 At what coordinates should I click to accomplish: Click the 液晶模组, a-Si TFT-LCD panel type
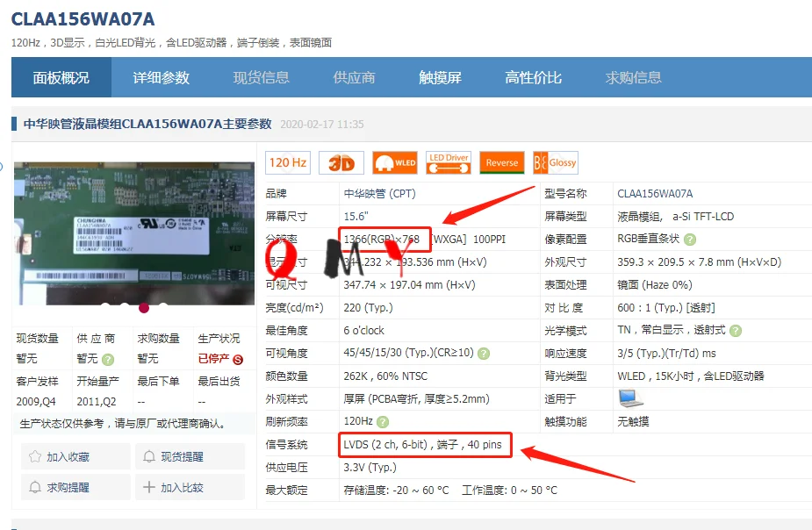coord(675,217)
